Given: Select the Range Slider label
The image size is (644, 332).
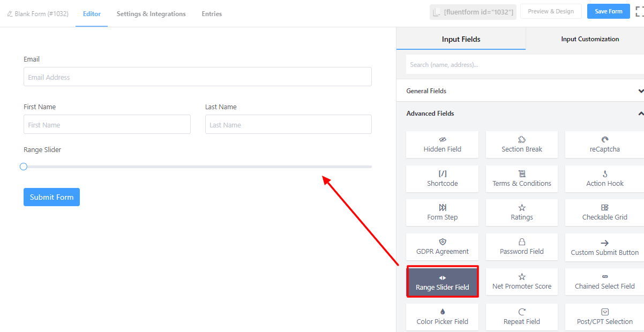Looking at the screenshot, I should [x=42, y=150].
